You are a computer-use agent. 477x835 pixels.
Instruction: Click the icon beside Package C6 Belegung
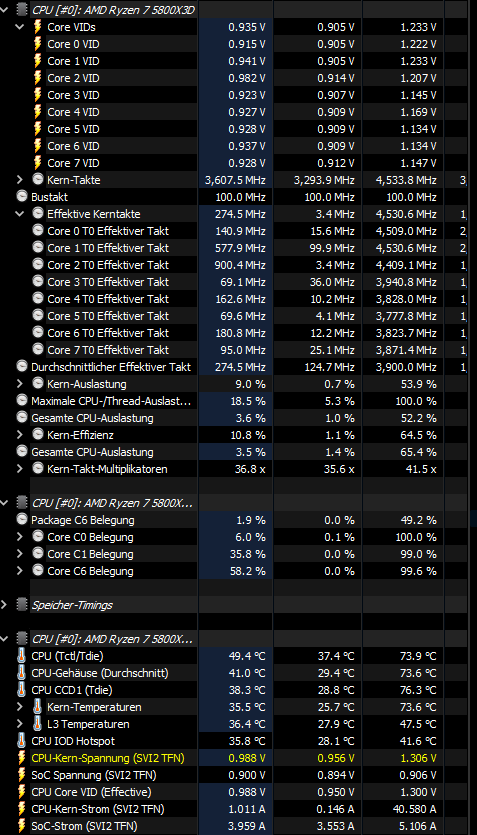22,519
